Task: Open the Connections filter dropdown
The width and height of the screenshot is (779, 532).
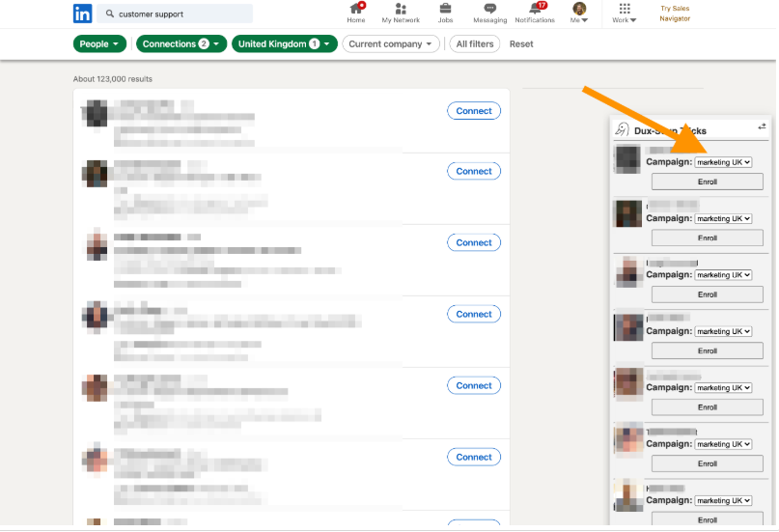Action: (181, 43)
